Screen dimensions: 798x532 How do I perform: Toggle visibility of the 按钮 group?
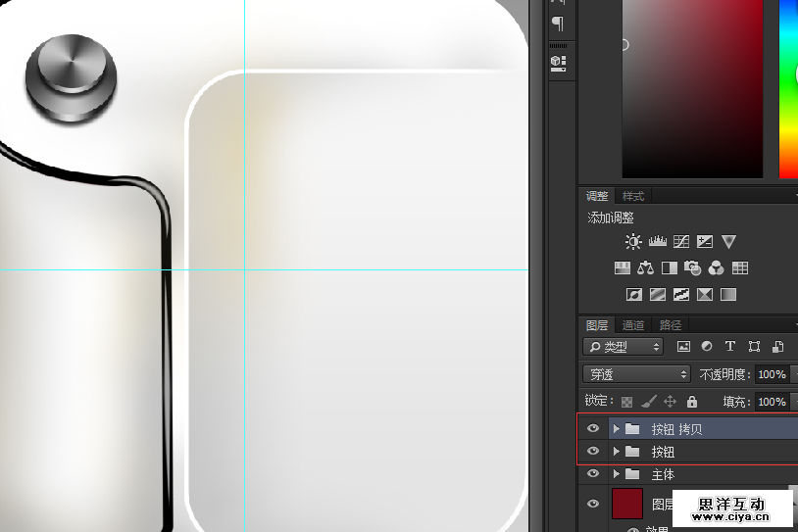pos(592,452)
